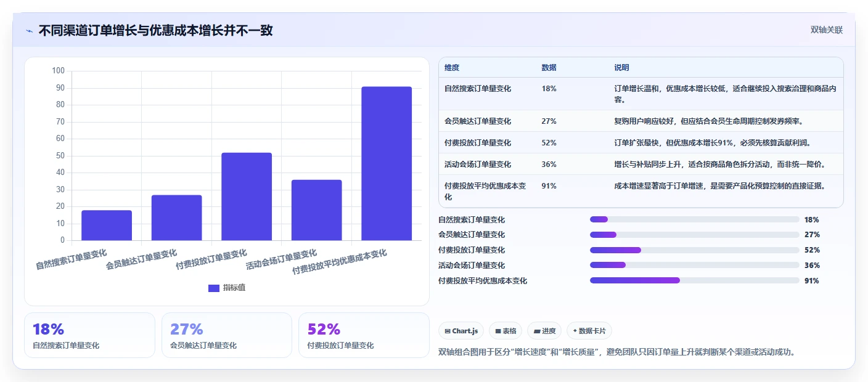The image size is (868, 382).
Task: Click the 指标值 legend label
Action: coord(234,288)
